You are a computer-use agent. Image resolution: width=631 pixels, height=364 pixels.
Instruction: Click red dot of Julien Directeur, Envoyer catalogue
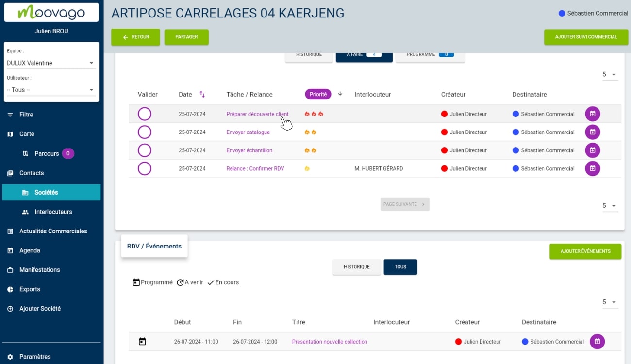444,132
